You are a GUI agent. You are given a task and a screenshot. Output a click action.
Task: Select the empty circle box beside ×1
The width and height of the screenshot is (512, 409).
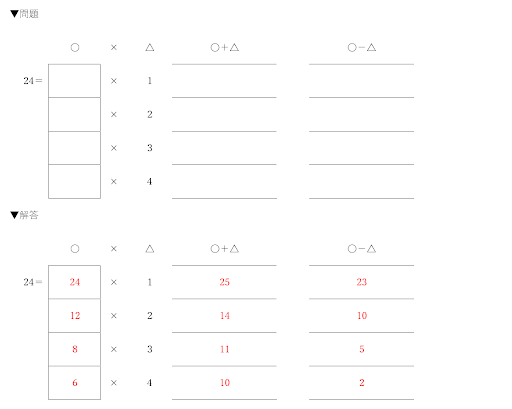pos(74,81)
